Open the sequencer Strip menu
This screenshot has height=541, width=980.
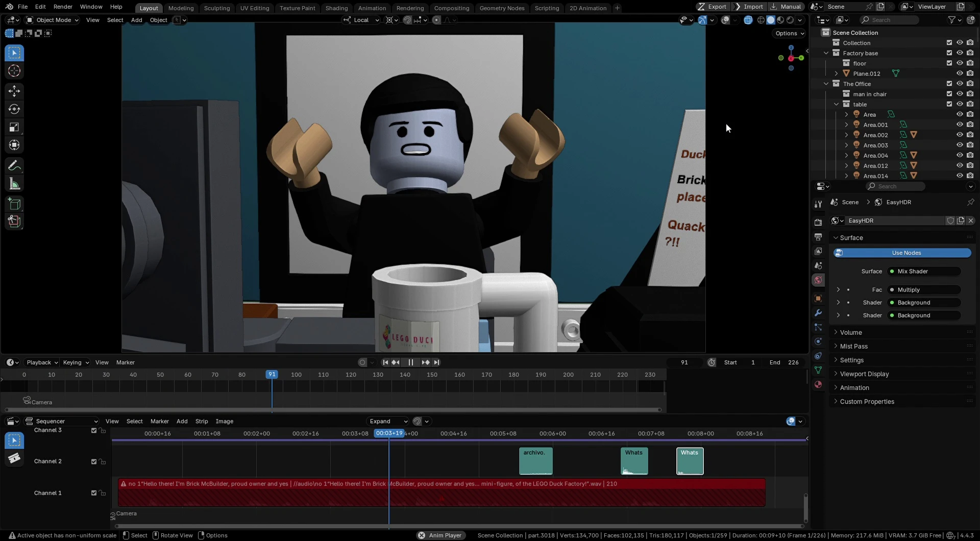(202, 421)
